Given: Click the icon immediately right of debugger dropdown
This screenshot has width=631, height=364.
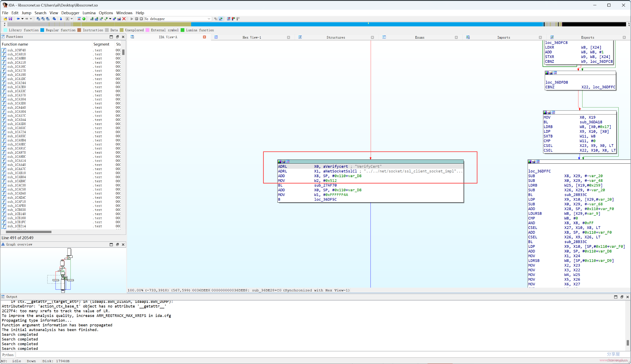Looking at the screenshot, I should point(216,19).
